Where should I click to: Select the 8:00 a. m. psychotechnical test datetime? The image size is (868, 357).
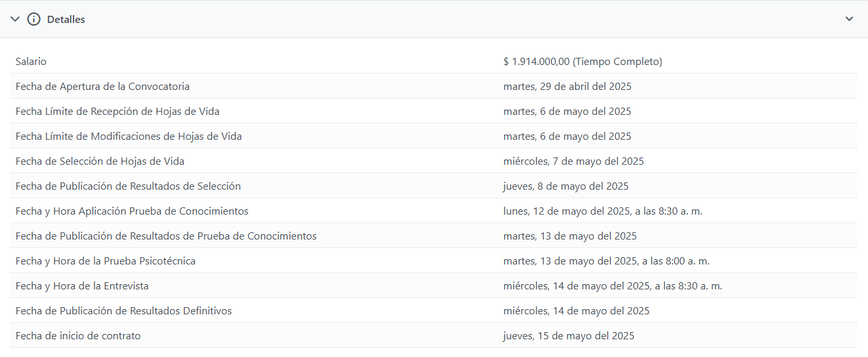coord(606,261)
